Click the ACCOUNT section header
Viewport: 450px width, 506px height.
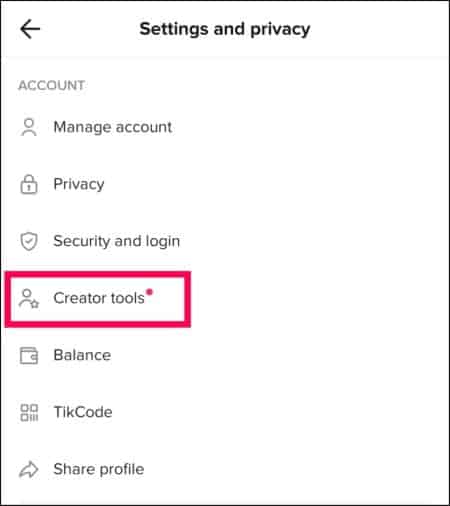[51, 85]
